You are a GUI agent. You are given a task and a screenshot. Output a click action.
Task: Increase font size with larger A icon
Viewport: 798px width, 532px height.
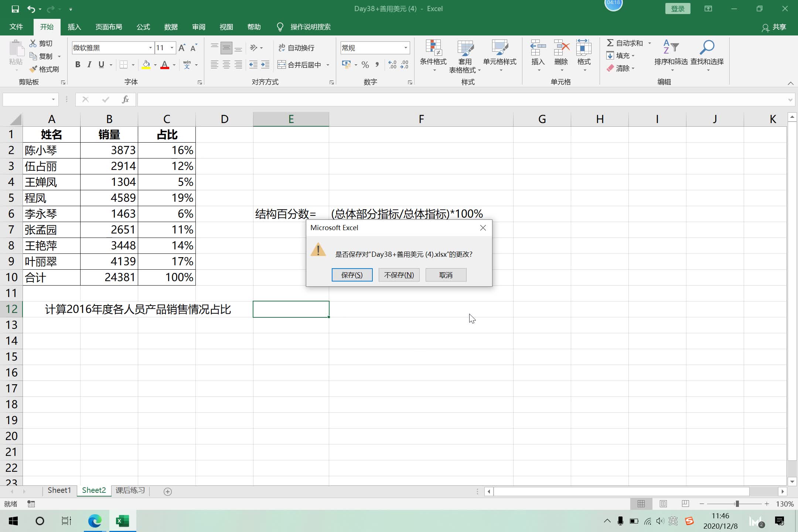pos(182,48)
